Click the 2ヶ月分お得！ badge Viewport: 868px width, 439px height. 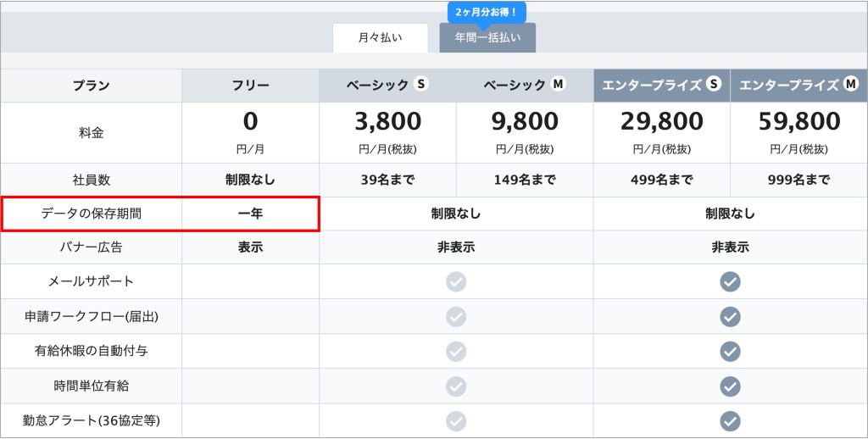click(x=487, y=13)
